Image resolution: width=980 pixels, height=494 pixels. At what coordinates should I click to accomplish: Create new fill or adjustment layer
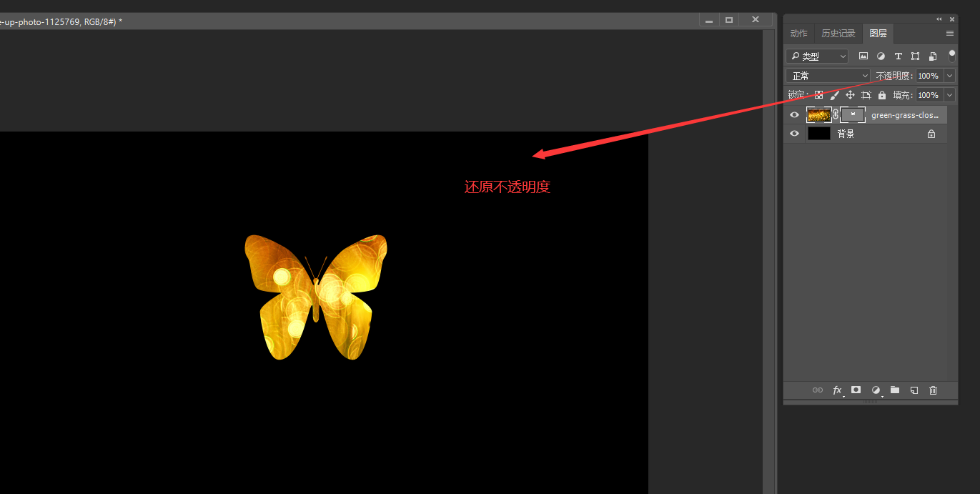876,390
